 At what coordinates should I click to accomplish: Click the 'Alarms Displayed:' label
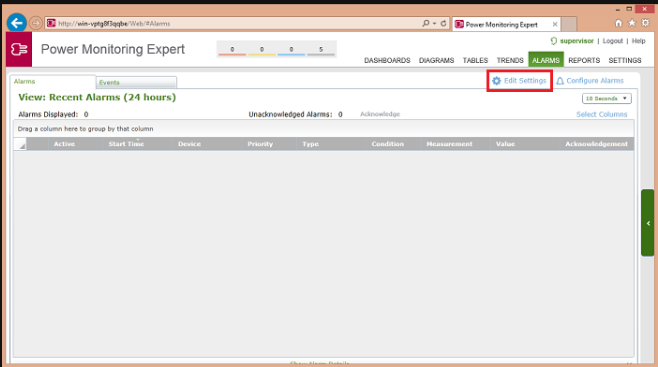[x=48, y=114]
